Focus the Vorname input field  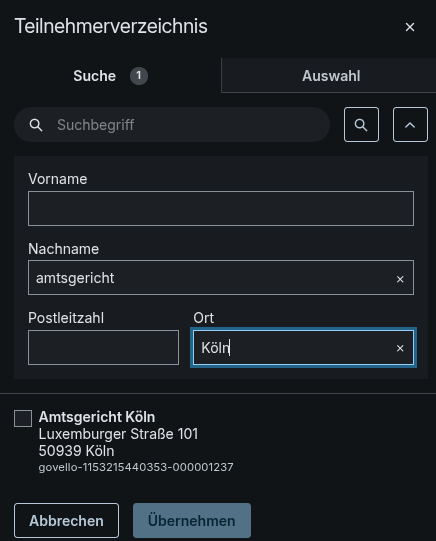[221, 208]
